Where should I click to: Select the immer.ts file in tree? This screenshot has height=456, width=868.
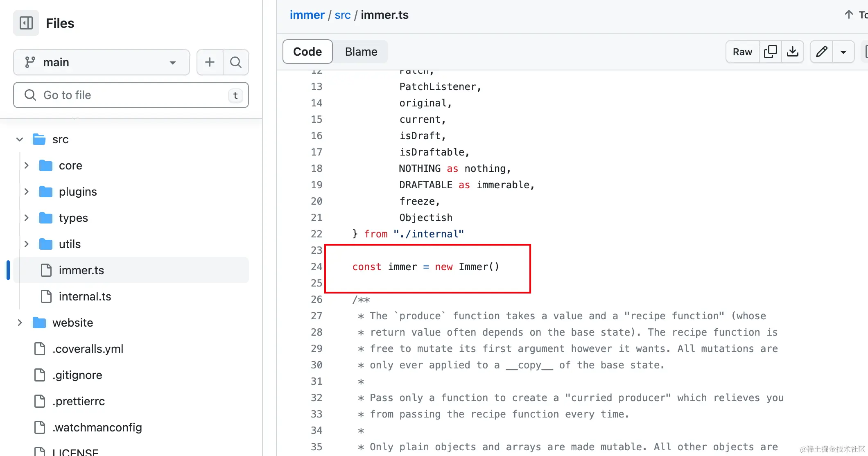click(x=81, y=270)
